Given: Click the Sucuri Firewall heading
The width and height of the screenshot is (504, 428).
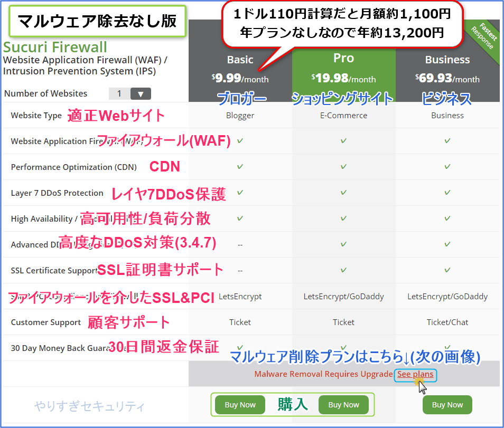Looking at the screenshot, I should [55, 47].
